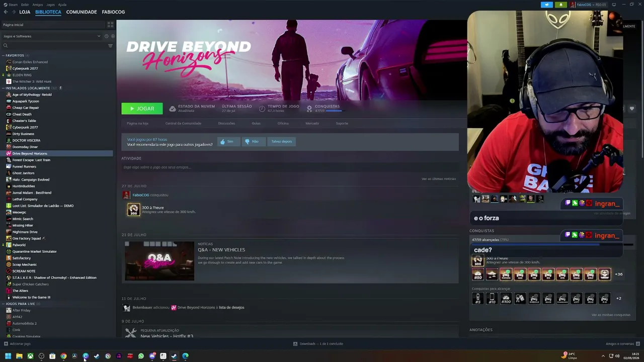
Task: Select ELDEN RING in the library list
Action: tap(22, 75)
